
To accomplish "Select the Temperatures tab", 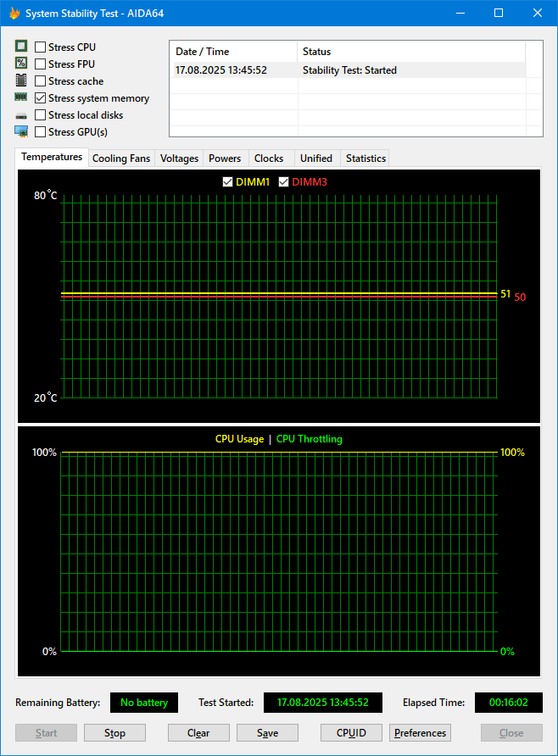I will (x=52, y=157).
